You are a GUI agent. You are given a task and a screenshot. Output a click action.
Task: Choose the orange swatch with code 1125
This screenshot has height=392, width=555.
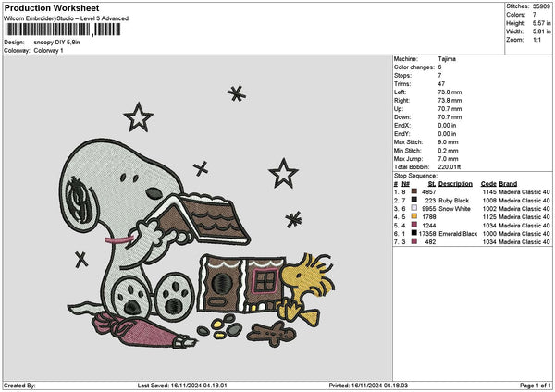click(x=413, y=216)
